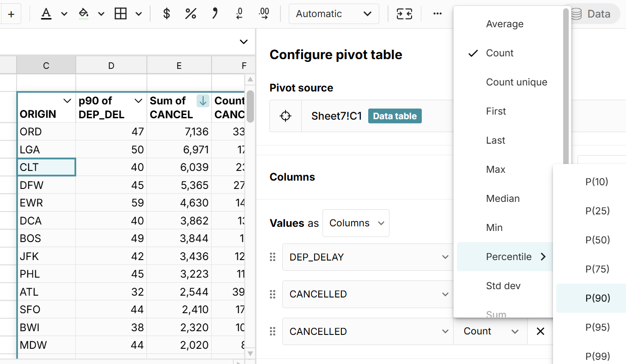Open the text color tool
Viewport: 626px width, 364px height.
click(46, 13)
